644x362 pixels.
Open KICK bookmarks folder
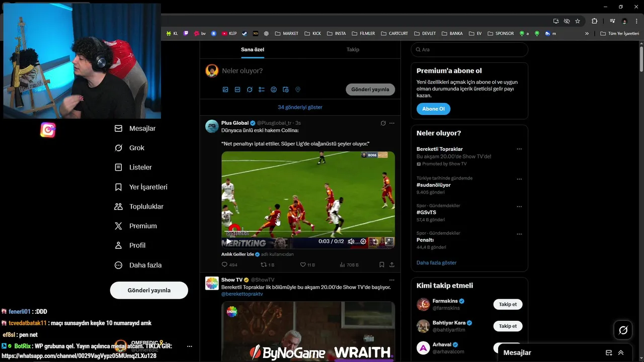point(312,34)
